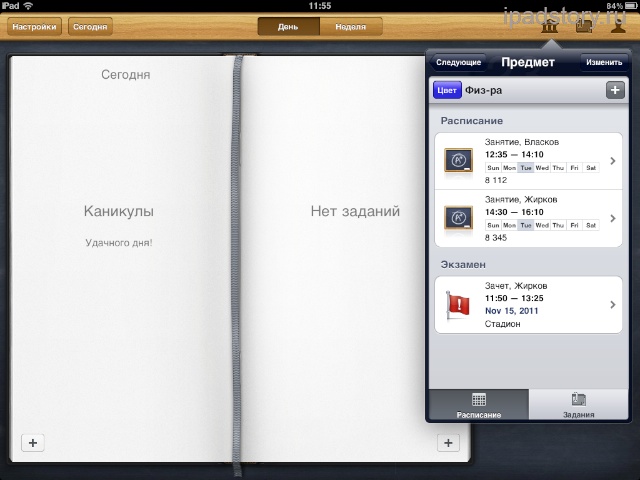
Task: Tap the room number 8 112
Action: (496, 180)
